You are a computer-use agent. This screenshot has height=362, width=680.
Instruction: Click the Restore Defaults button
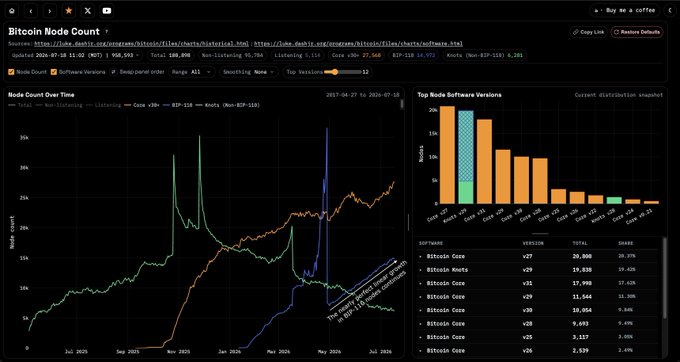[637, 32]
